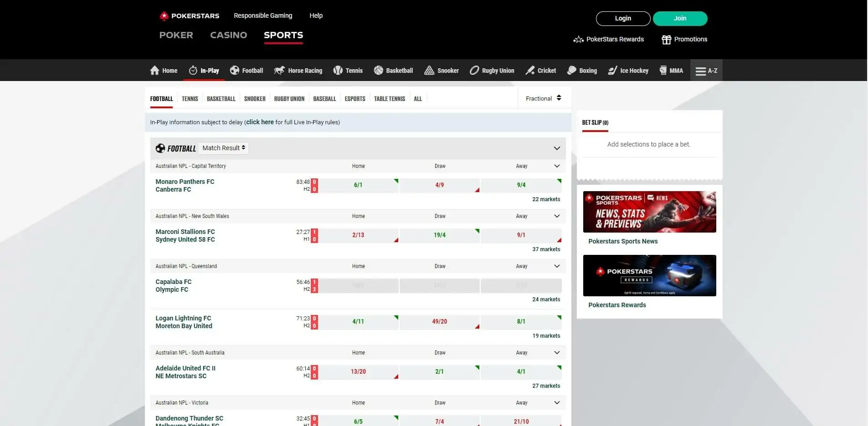Image resolution: width=868 pixels, height=426 pixels.
Task: Open the TABLE TENNIS tab
Action: click(390, 98)
